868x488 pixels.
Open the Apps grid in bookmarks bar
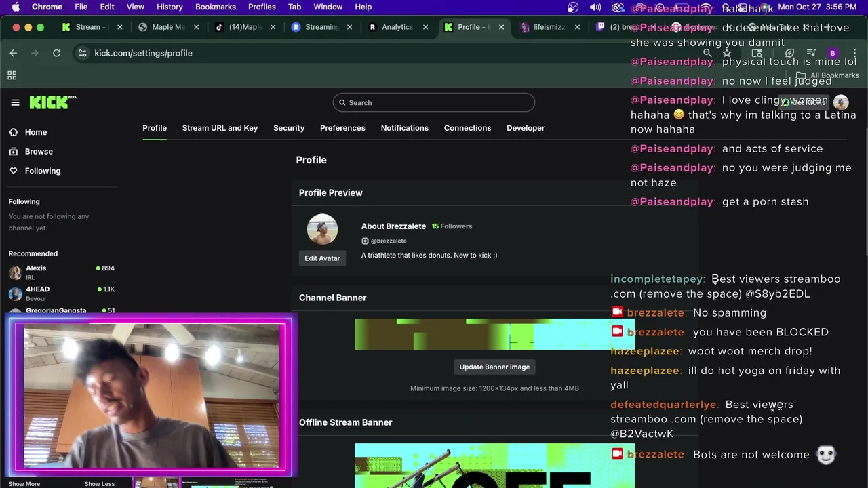pos(12,75)
